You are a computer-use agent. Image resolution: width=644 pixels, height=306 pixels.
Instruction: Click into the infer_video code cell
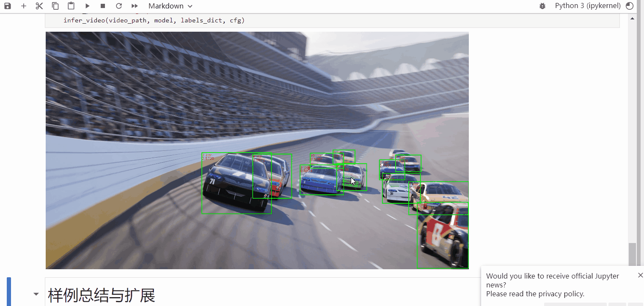click(296, 20)
